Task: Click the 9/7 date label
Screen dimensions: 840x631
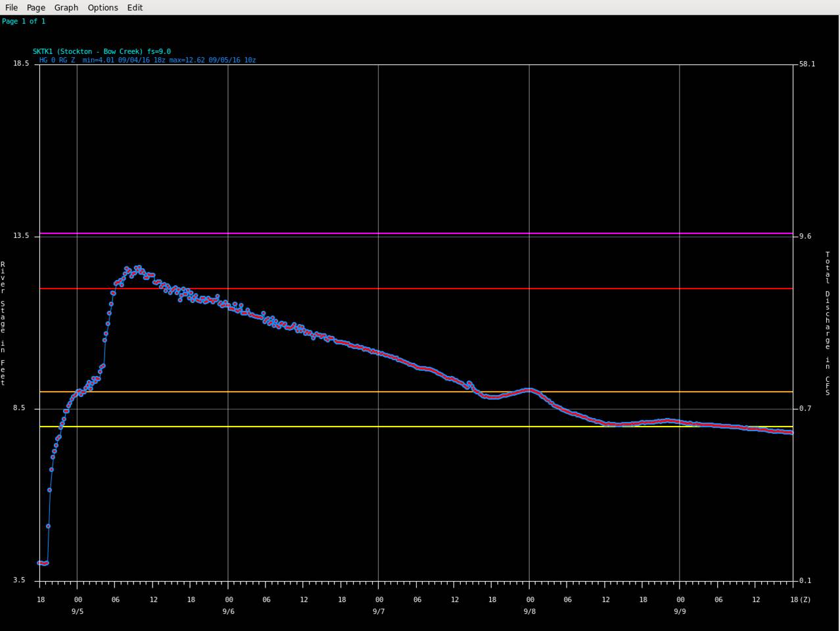Action: pos(379,611)
